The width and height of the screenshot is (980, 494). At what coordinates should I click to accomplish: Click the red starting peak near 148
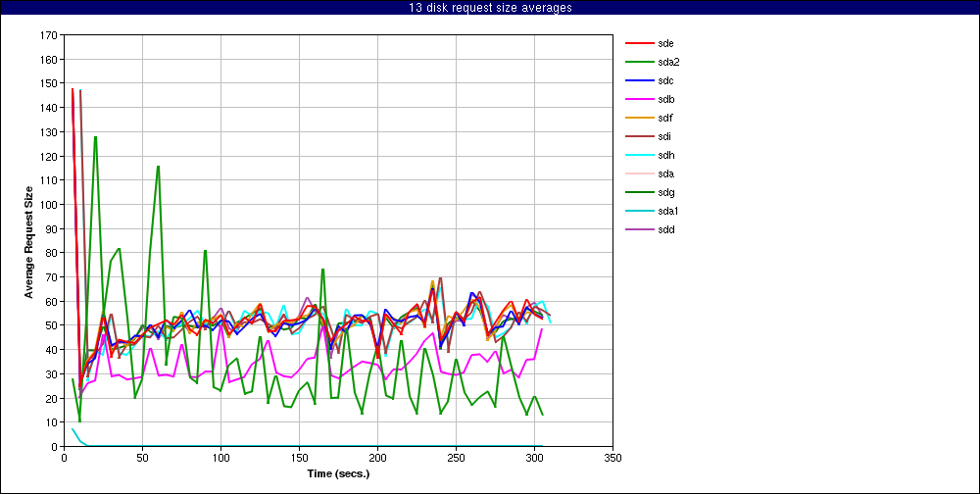pyautogui.click(x=73, y=89)
